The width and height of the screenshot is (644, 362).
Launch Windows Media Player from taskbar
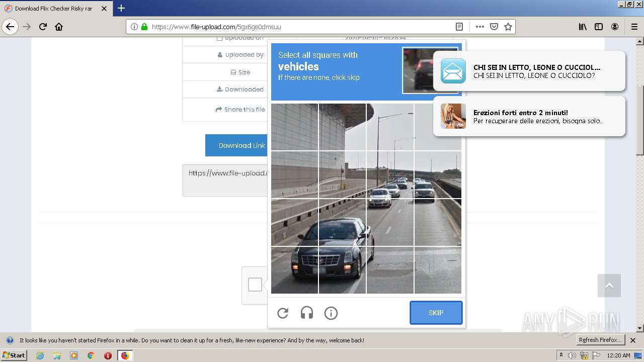click(74, 355)
